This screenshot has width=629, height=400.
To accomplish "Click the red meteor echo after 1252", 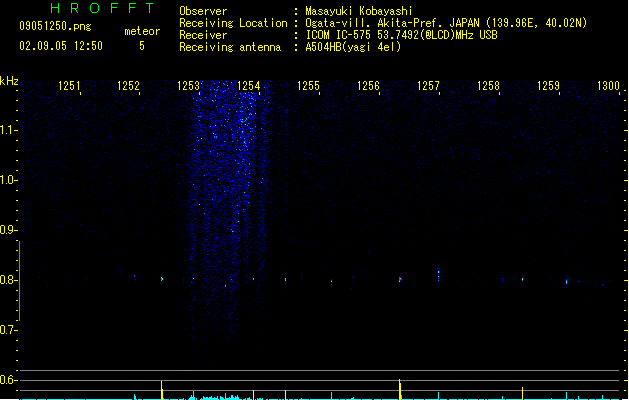I will pyautogui.click(x=162, y=278).
